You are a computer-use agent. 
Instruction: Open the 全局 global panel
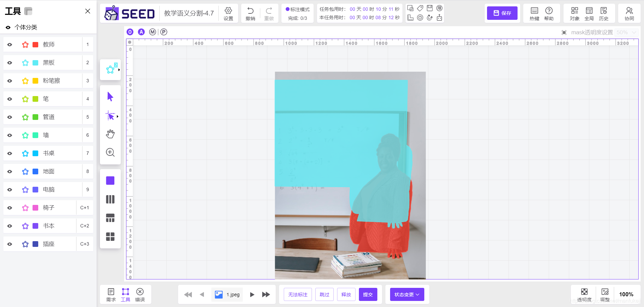pyautogui.click(x=589, y=13)
